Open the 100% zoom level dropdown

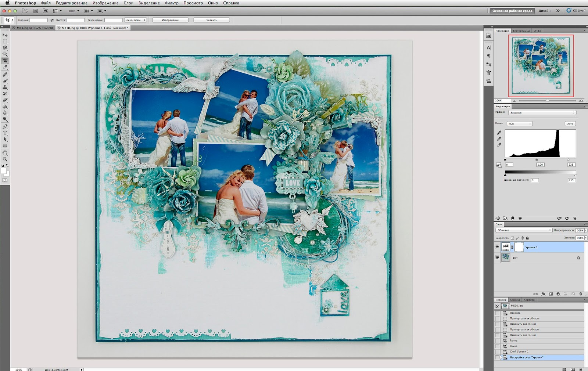[x=73, y=11]
